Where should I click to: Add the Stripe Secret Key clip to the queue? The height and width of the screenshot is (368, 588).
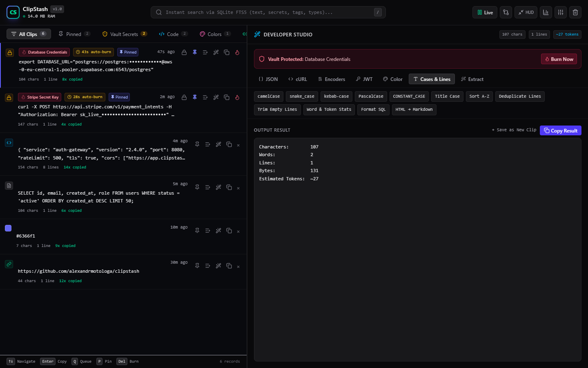coord(205,97)
